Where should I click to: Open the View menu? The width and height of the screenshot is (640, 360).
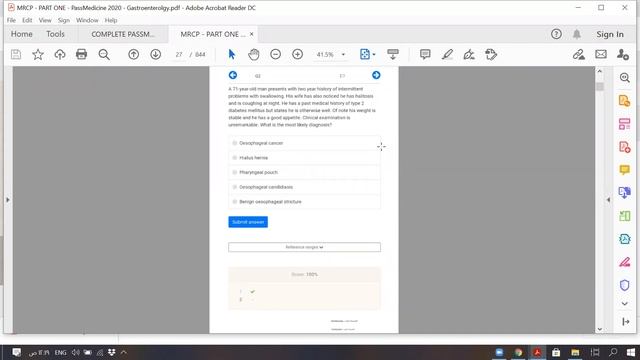[45, 20]
